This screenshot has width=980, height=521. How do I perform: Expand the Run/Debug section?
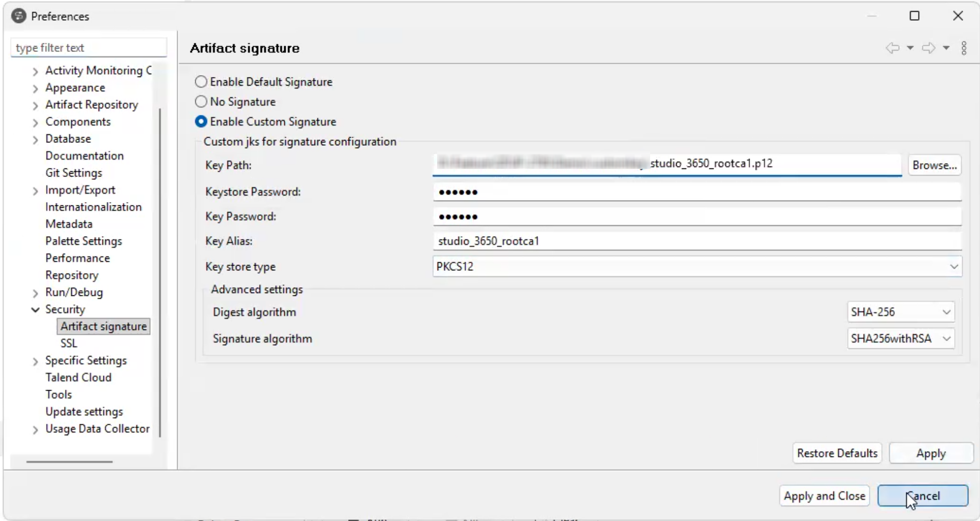point(35,292)
